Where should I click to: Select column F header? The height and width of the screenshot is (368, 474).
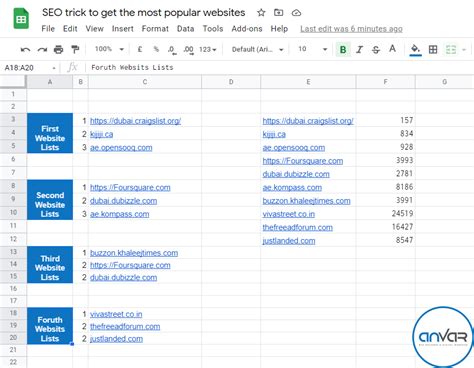point(385,82)
